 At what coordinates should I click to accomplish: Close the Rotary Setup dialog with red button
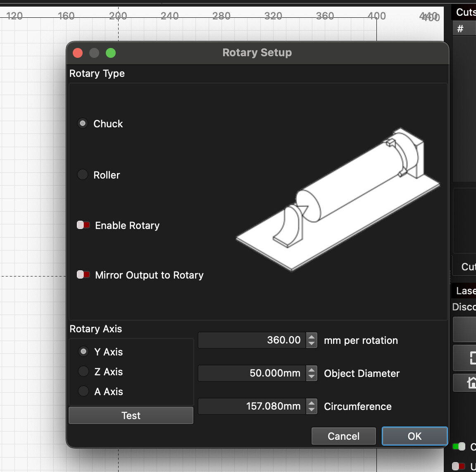[x=78, y=53]
